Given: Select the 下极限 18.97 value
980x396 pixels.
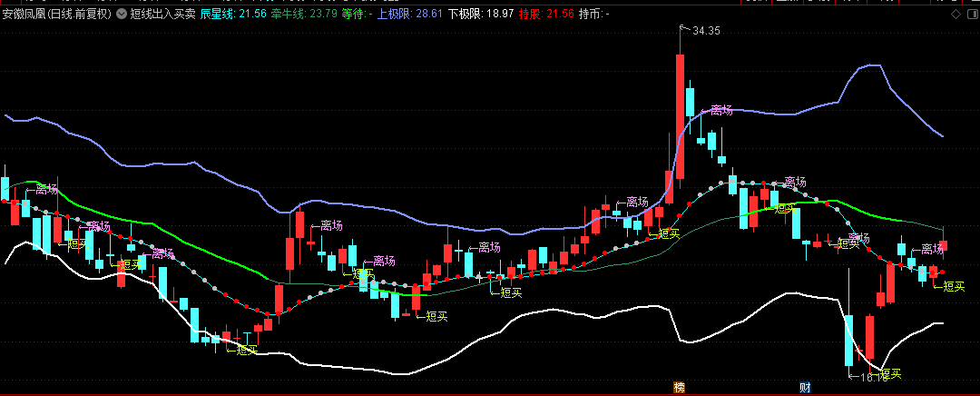Looking at the screenshot, I should pyautogui.click(x=481, y=14).
